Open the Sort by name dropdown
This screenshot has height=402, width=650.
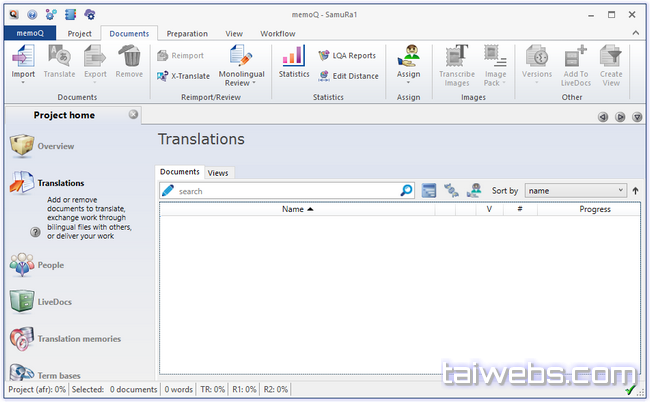click(575, 190)
